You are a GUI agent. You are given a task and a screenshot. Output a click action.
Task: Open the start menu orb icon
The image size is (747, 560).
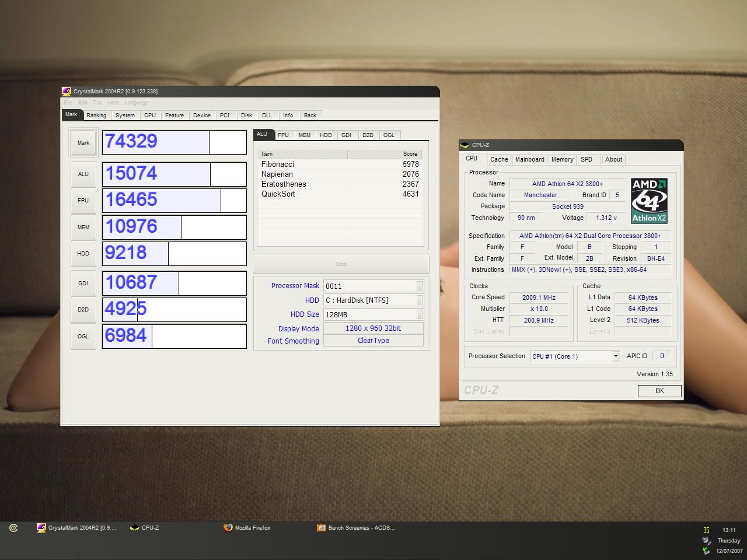13,528
